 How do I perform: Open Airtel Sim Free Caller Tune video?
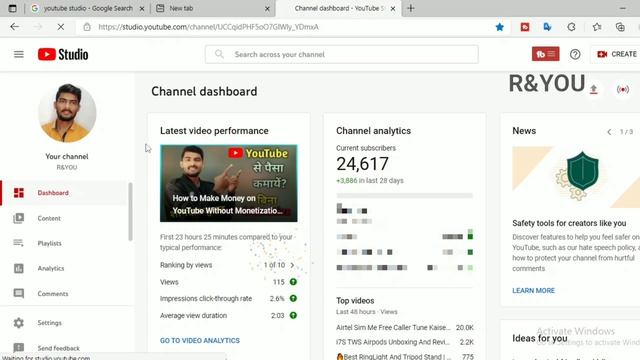point(393,327)
